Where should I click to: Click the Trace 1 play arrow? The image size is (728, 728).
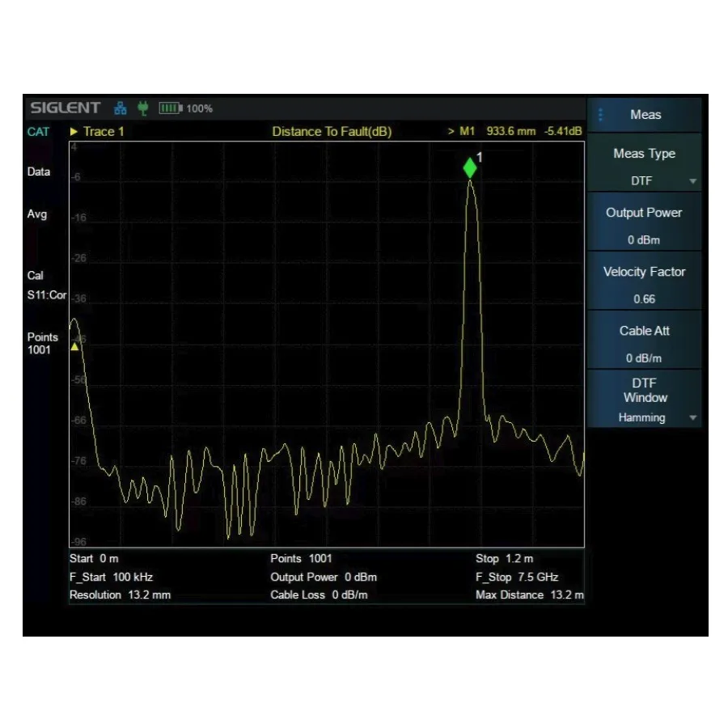tap(74, 131)
